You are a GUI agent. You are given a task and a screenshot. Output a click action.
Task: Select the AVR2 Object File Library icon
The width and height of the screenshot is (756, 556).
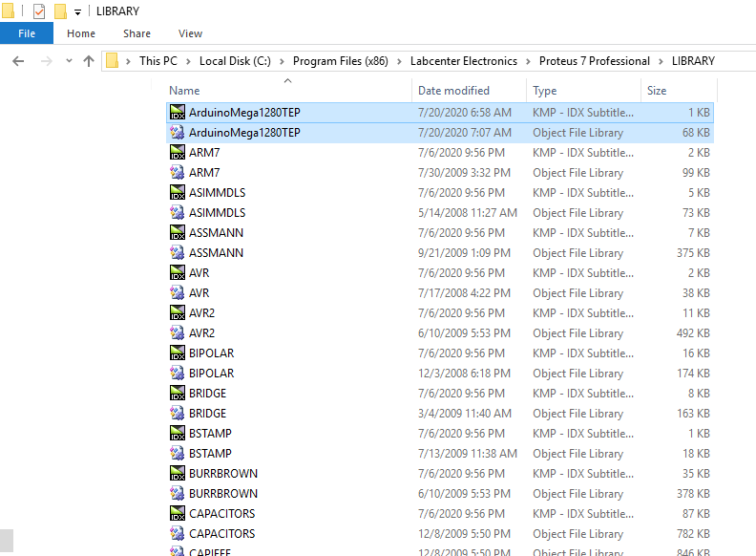point(177,333)
